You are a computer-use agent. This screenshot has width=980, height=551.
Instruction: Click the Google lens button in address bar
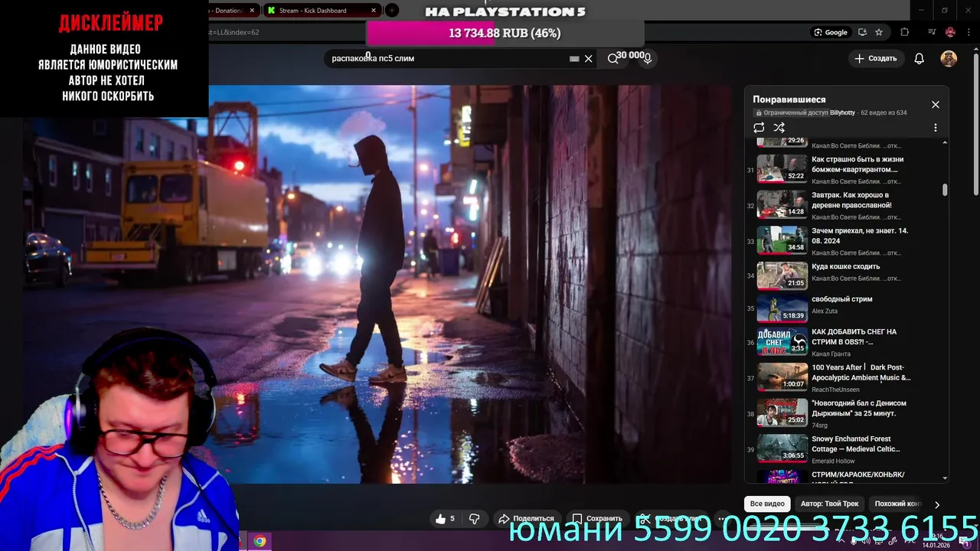(x=831, y=32)
